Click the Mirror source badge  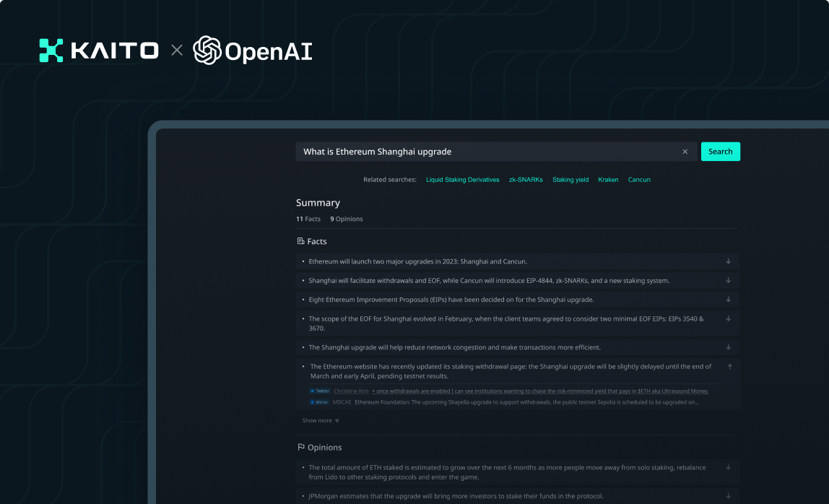pyautogui.click(x=319, y=402)
